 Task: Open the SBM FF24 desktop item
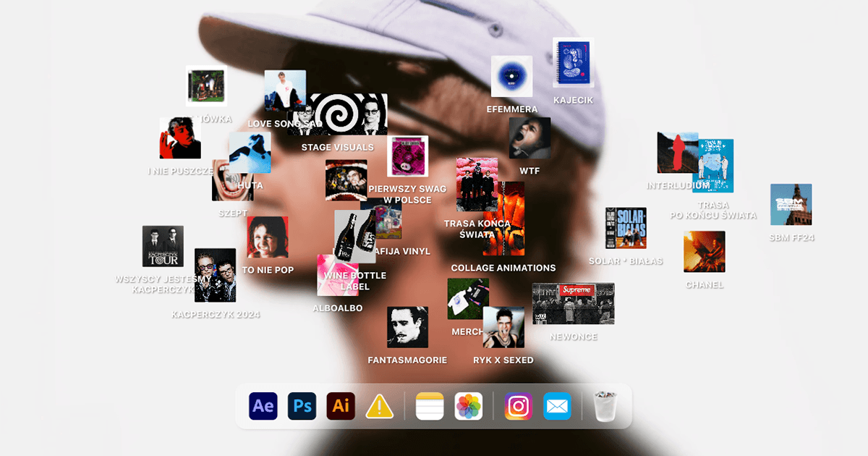pyautogui.click(x=791, y=205)
